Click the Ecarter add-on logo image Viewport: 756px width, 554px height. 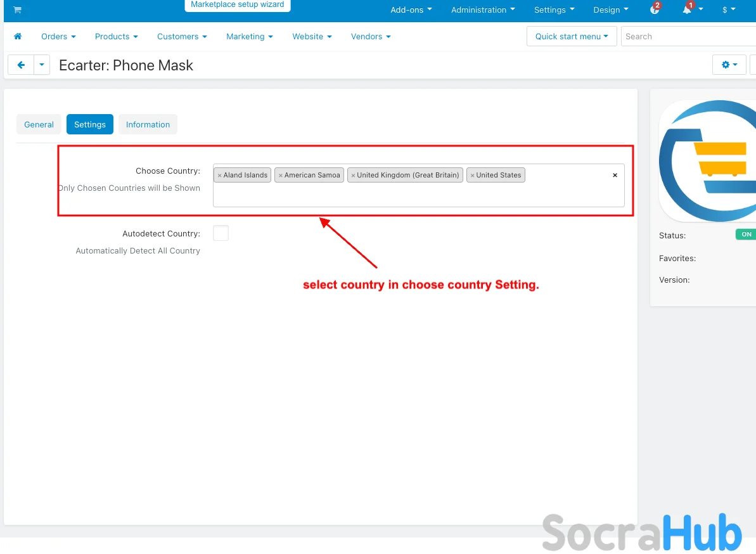pos(707,161)
